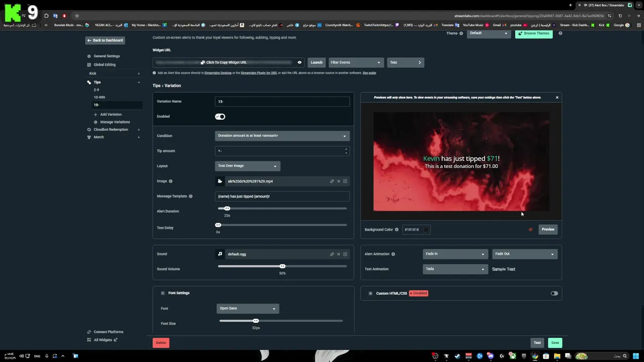The width and height of the screenshot is (644, 362).
Task: Open the Layout Text Over Image dropdown
Action: (247, 166)
